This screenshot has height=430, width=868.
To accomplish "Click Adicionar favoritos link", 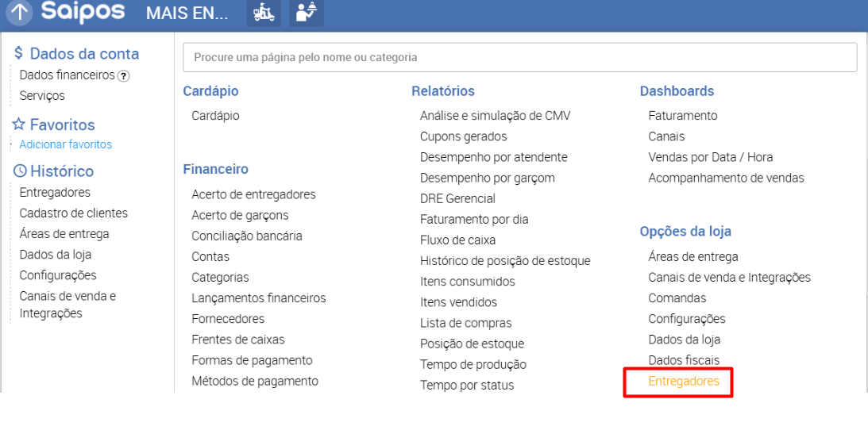I will 65,144.
